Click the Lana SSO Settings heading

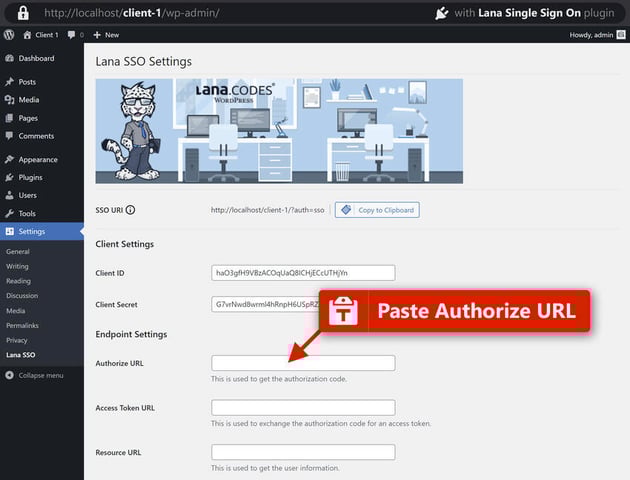tap(143, 61)
